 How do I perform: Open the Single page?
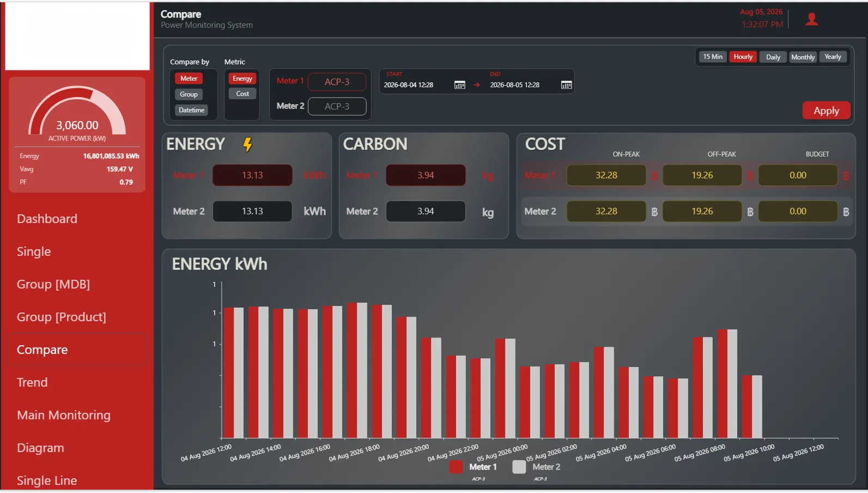[34, 251]
